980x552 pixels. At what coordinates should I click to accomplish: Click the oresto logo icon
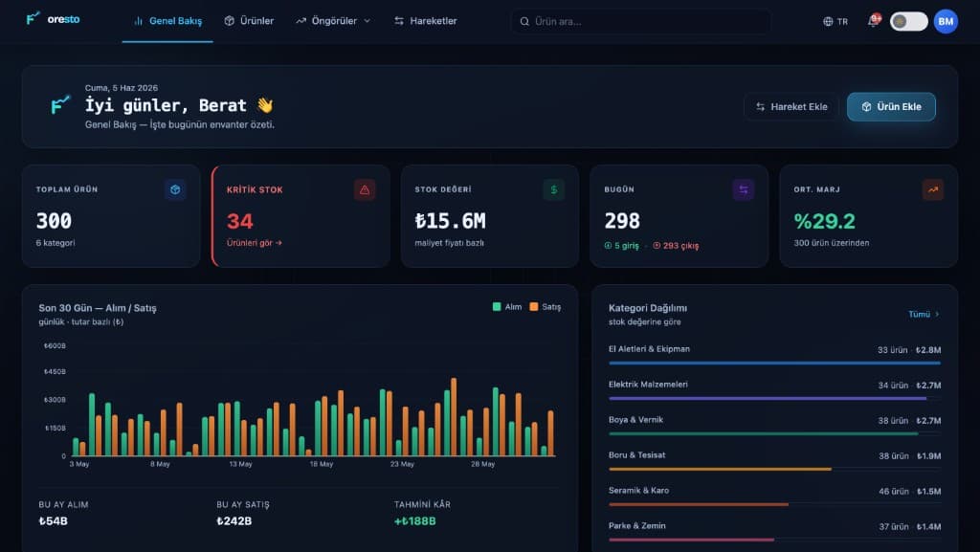[x=33, y=19]
